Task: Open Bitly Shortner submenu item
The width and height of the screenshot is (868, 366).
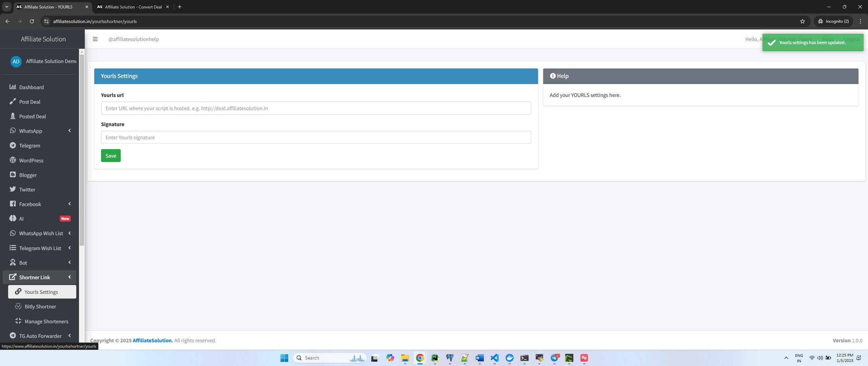Action: [x=42, y=306]
